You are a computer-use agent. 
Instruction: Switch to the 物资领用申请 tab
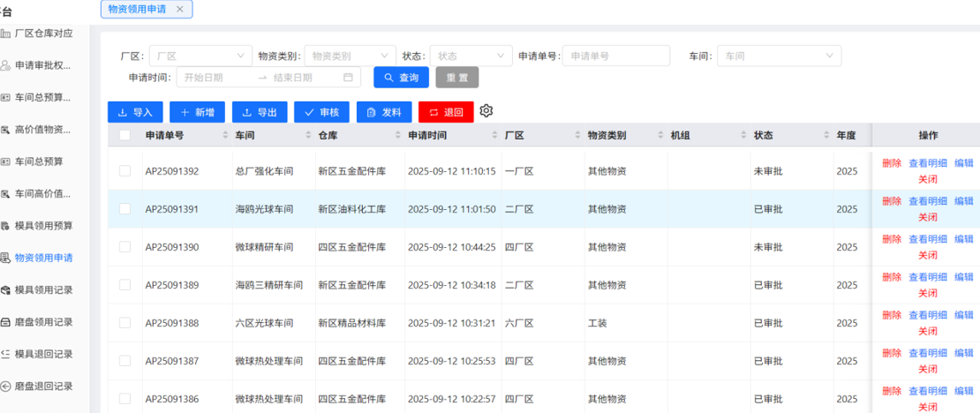(x=135, y=9)
